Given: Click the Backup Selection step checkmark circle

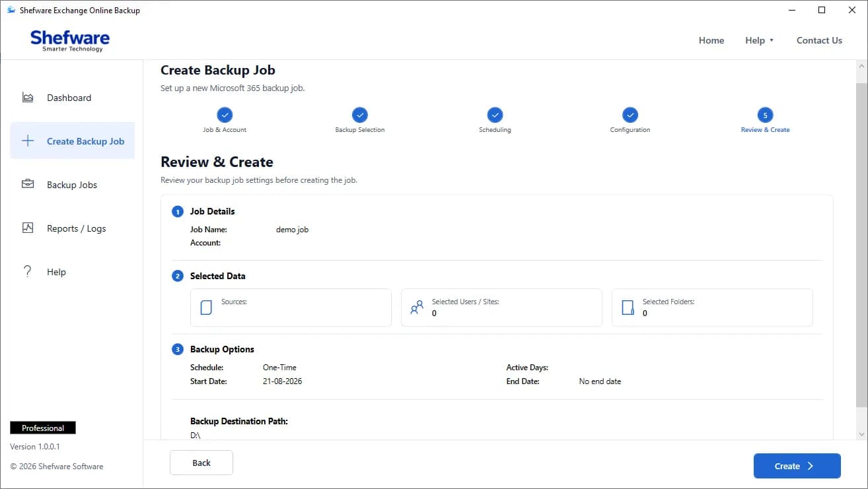Looking at the screenshot, I should (360, 115).
